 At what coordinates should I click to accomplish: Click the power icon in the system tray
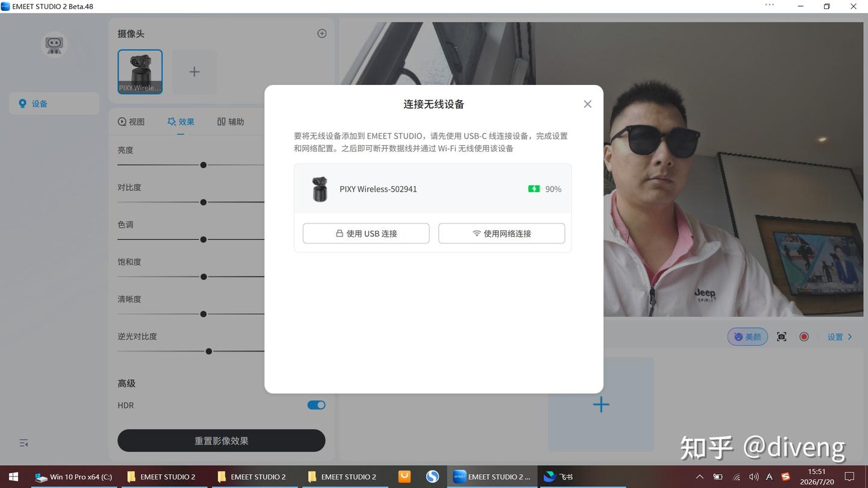tap(718, 477)
